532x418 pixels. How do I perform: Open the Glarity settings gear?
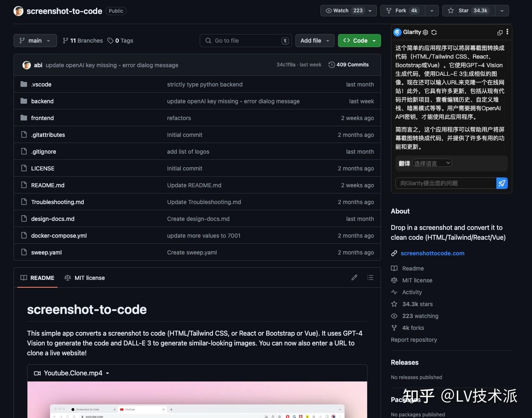tap(425, 32)
